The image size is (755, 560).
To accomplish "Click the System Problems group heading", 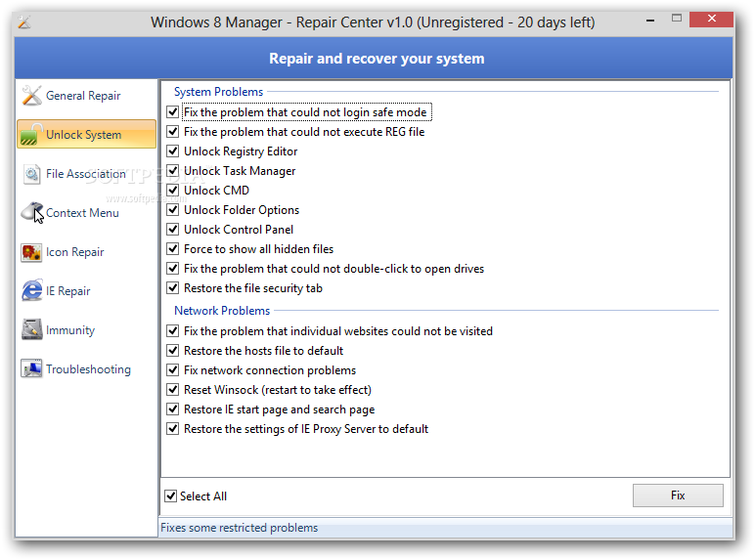I will coord(219,92).
